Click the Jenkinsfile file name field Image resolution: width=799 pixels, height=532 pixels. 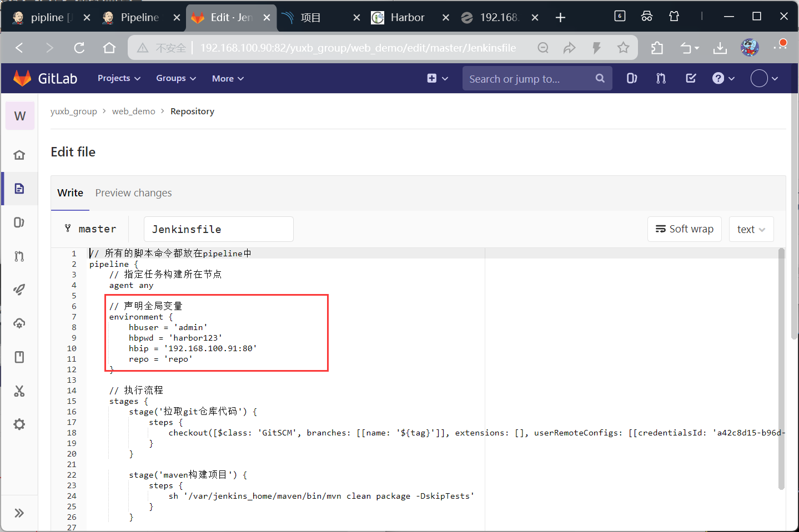click(x=218, y=229)
